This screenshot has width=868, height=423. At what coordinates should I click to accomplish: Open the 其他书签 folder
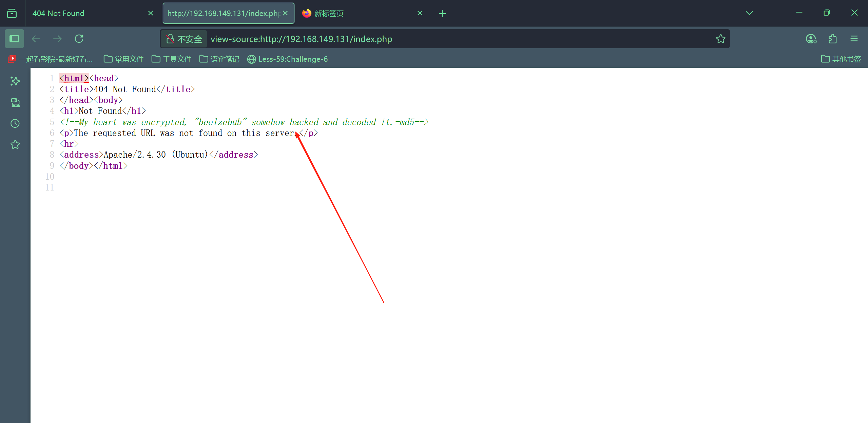(841, 59)
